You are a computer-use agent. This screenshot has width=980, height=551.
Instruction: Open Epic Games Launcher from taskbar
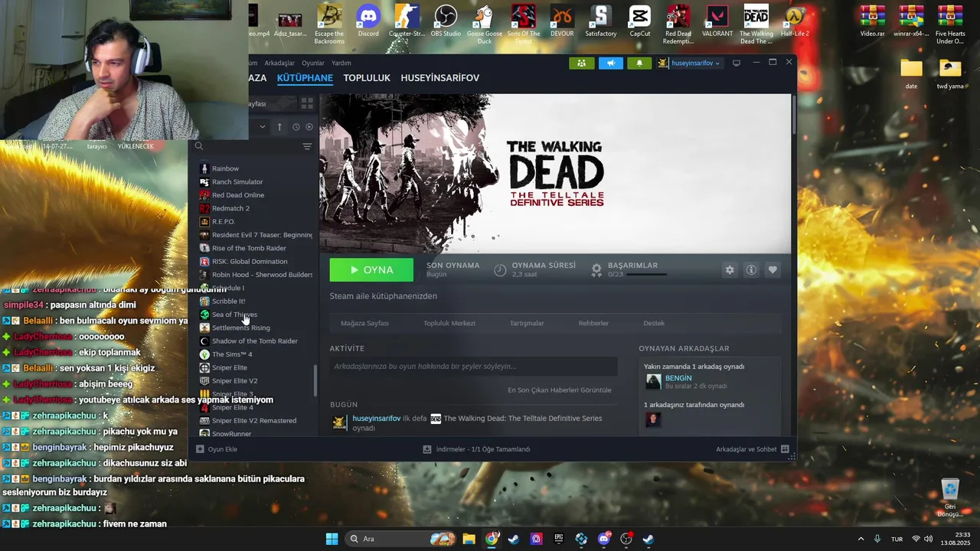(x=558, y=539)
